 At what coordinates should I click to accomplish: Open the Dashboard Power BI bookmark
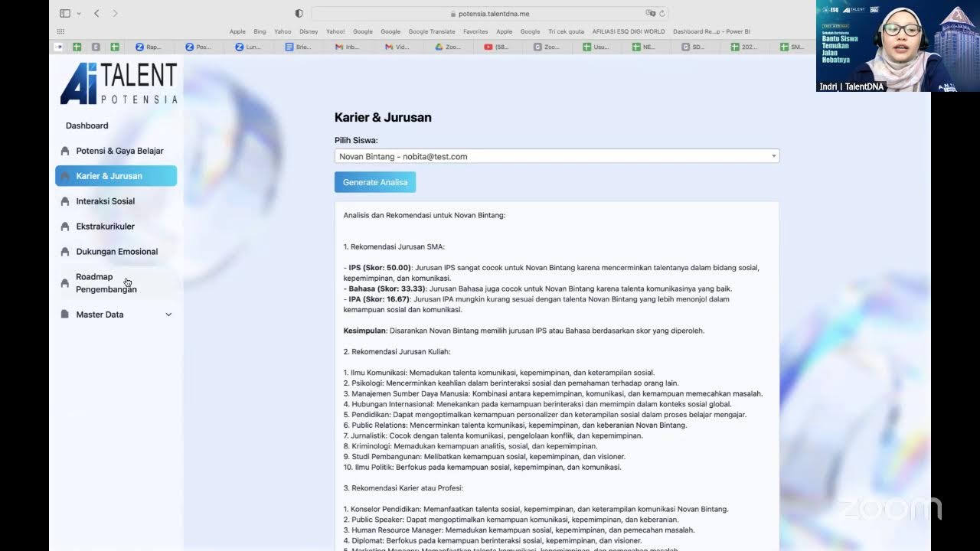coord(711,31)
